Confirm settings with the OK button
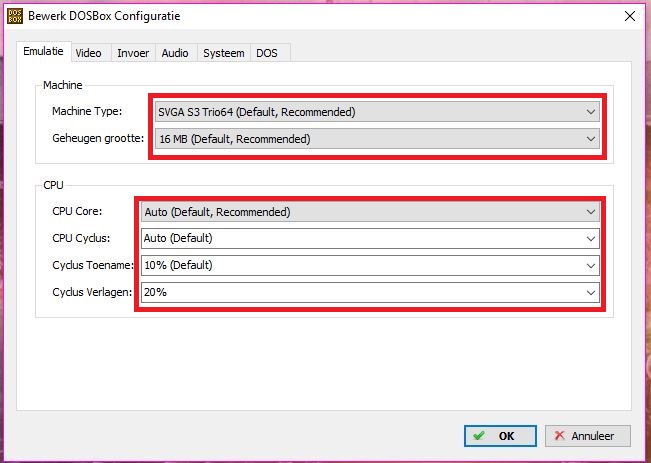Viewport: 651px width, 463px height. 500,436
